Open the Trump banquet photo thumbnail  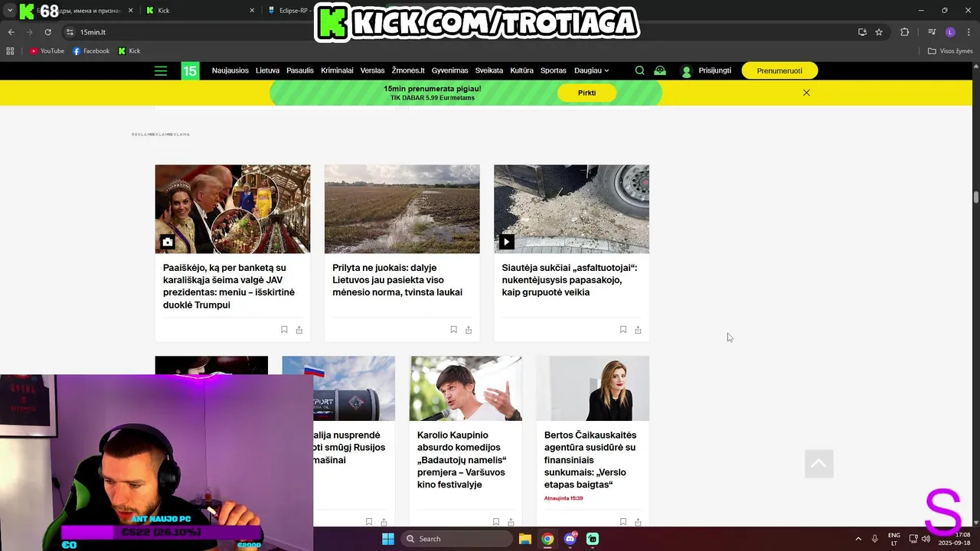(x=233, y=209)
